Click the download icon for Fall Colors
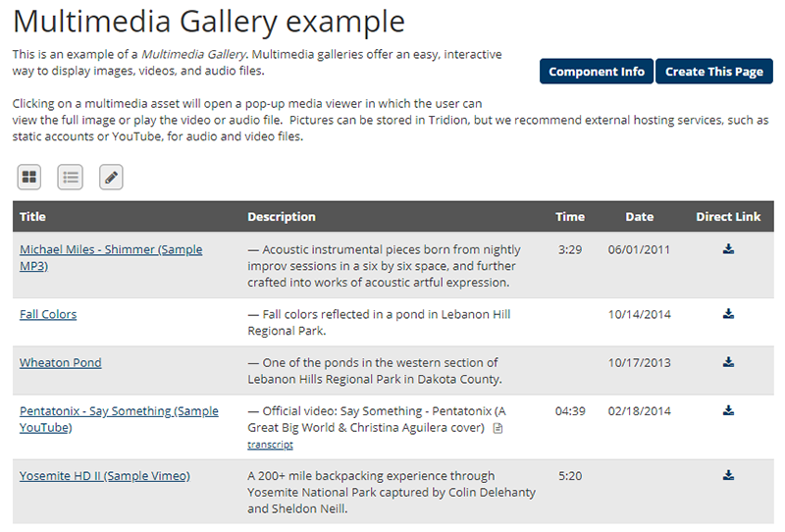This screenshot has height=532, width=785. pos(728,314)
